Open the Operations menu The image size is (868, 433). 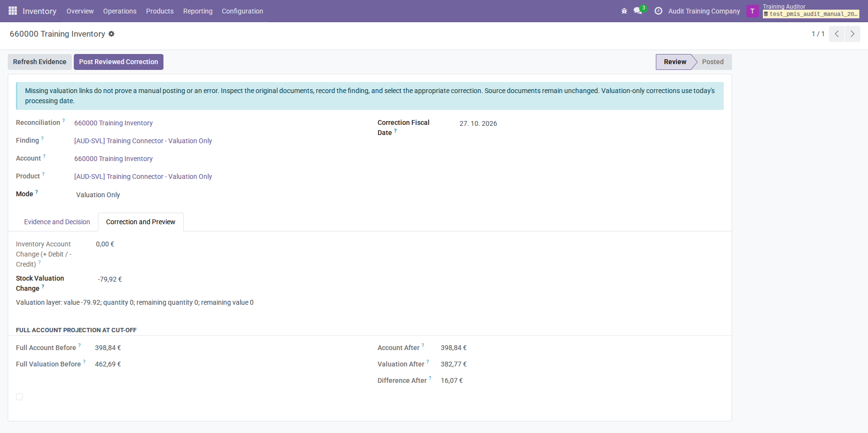(x=120, y=11)
